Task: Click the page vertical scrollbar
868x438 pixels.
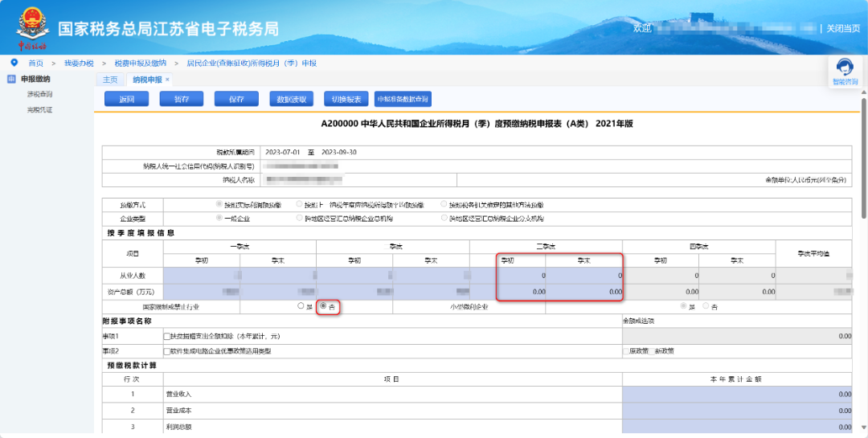Action: [863, 158]
